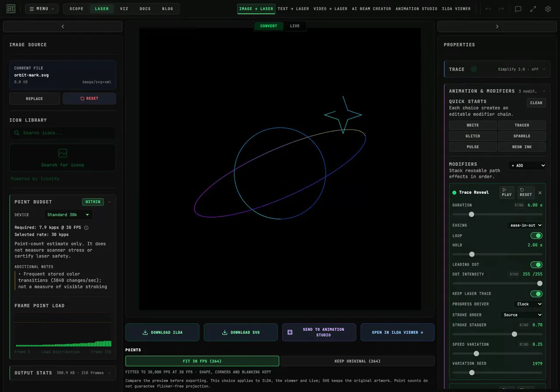This screenshot has width=560, height=392.
Task: Open the Progress Driver dropdown
Action: click(528, 304)
